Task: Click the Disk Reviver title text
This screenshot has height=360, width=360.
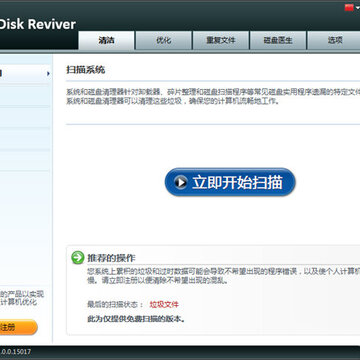Action: (x=37, y=24)
